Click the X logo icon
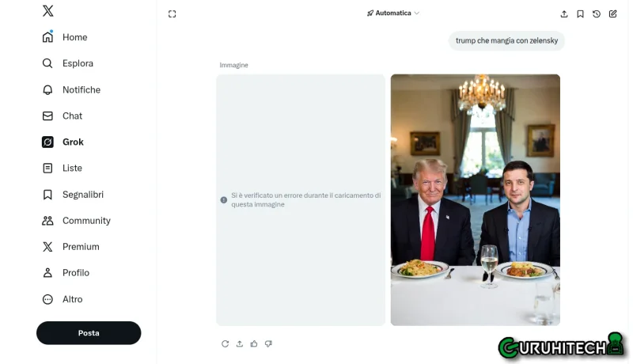Screen dimensions: 633x364 click(x=48, y=11)
